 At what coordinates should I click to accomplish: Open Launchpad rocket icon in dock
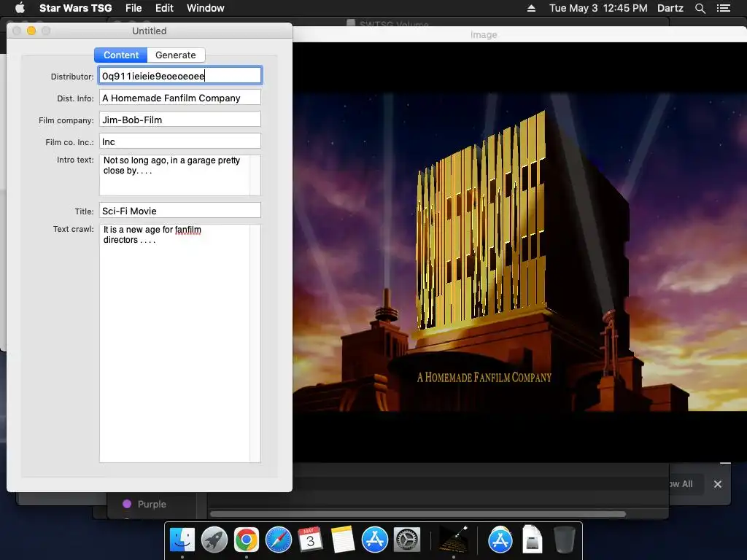[214, 540]
